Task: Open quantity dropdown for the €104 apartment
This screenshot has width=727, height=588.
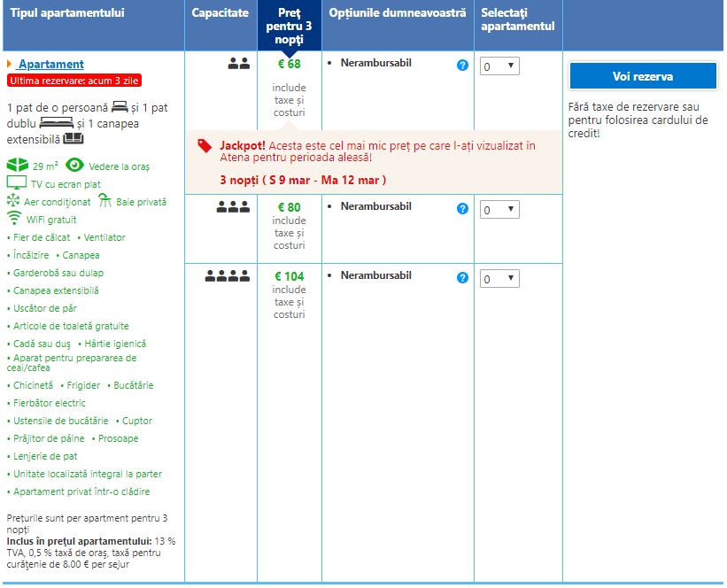Action: tap(499, 279)
